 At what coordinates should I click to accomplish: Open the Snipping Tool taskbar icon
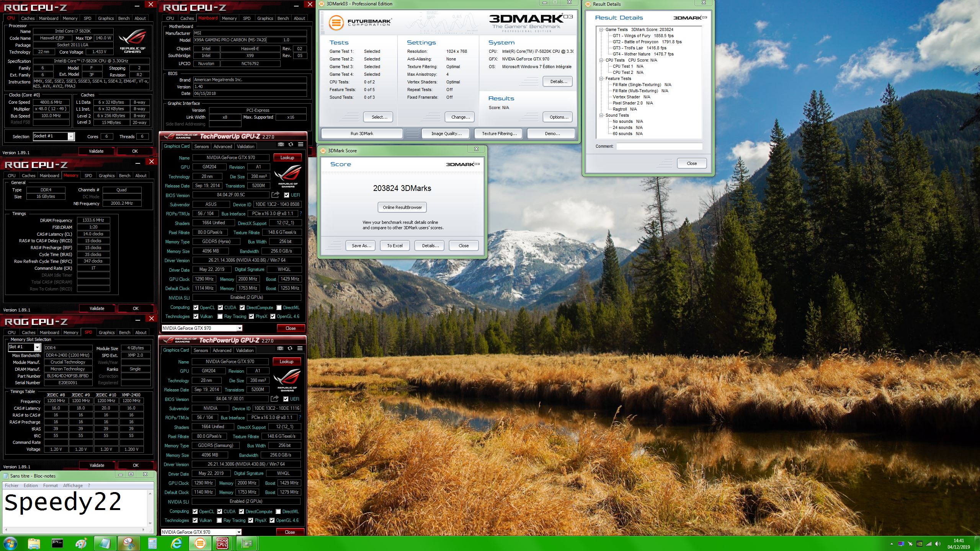129,543
